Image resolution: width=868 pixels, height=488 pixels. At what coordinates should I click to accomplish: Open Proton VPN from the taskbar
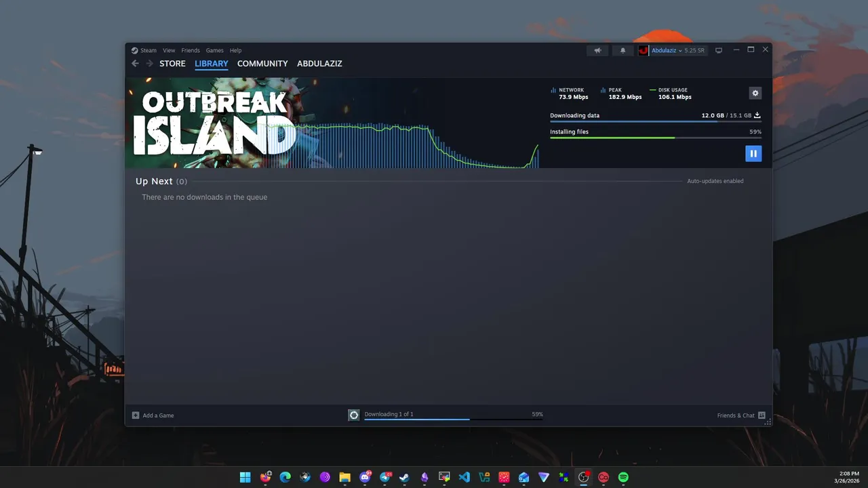(544, 477)
